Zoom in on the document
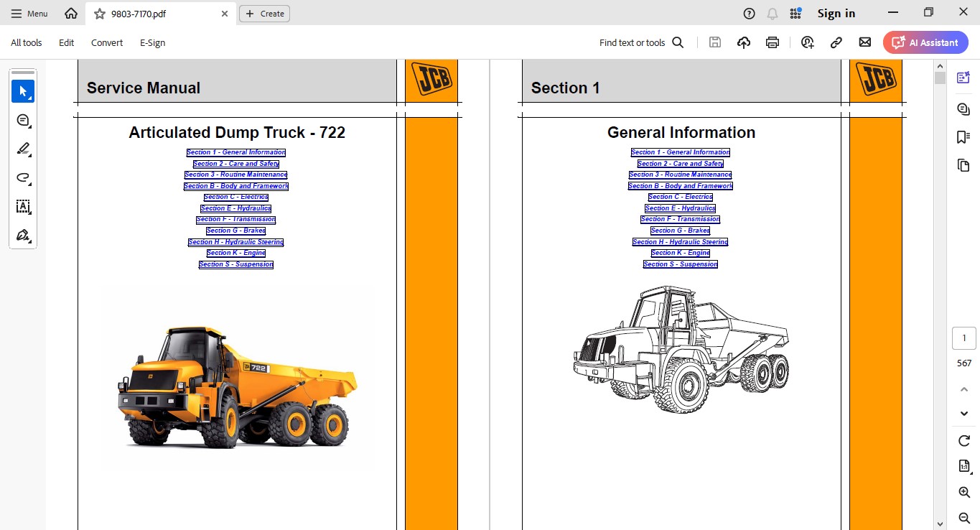Image resolution: width=980 pixels, height=530 pixels. [963, 493]
